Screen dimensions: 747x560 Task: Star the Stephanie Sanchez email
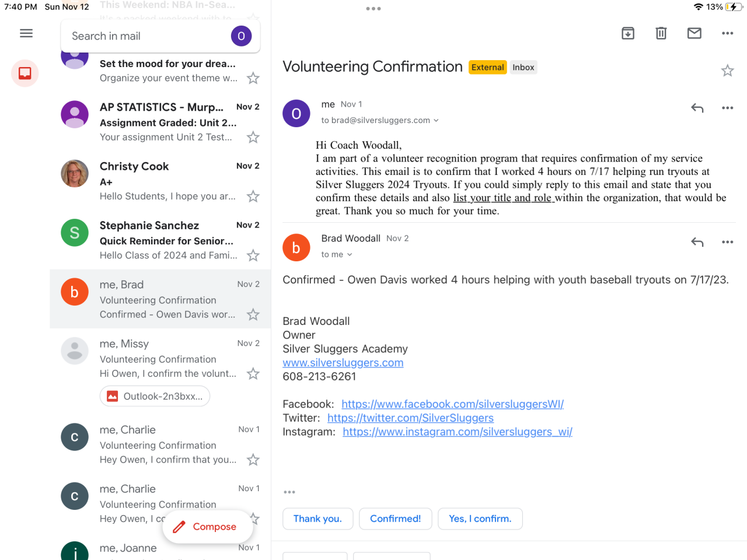(x=253, y=256)
